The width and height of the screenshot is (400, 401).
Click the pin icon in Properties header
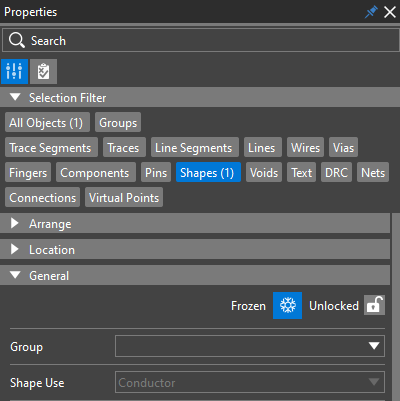(371, 12)
